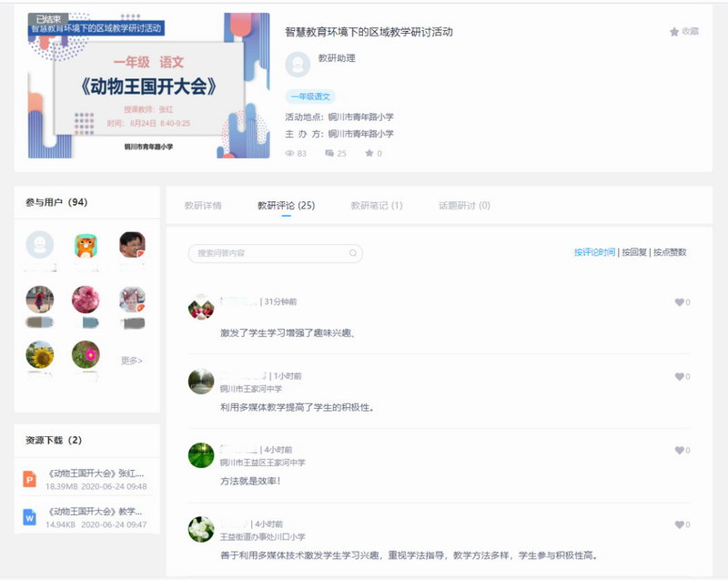The width and height of the screenshot is (728, 580).
Task: Click the sunflower user avatar
Action: [39, 354]
